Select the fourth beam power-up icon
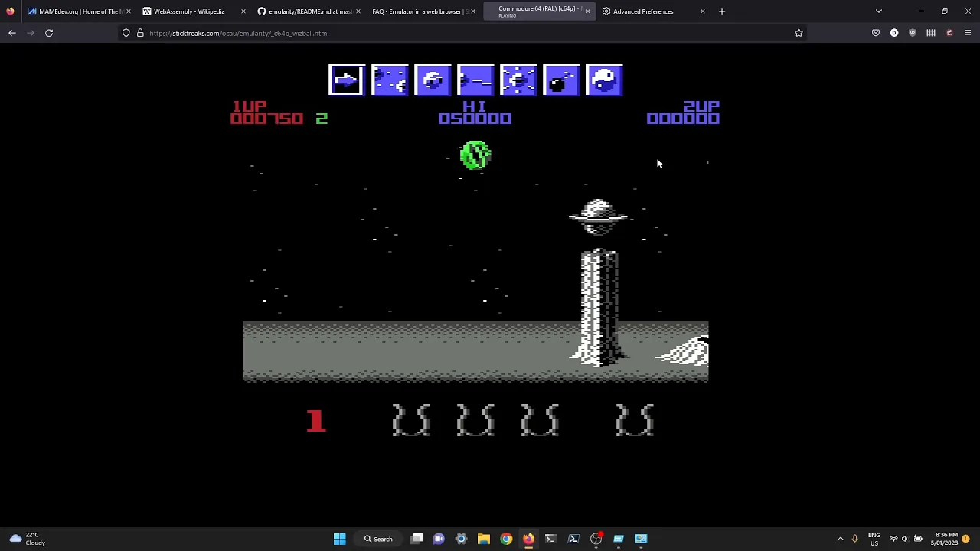This screenshot has width=980, height=551. pyautogui.click(x=475, y=80)
